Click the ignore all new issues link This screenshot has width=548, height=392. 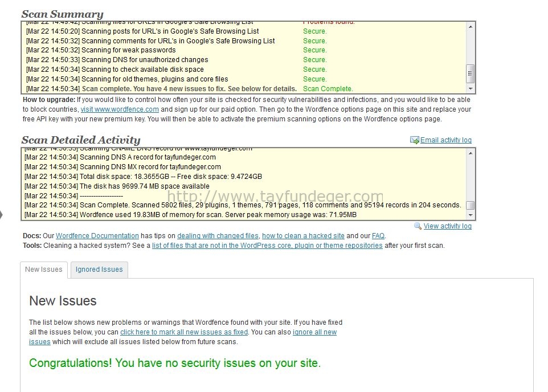(x=314, y=332)
